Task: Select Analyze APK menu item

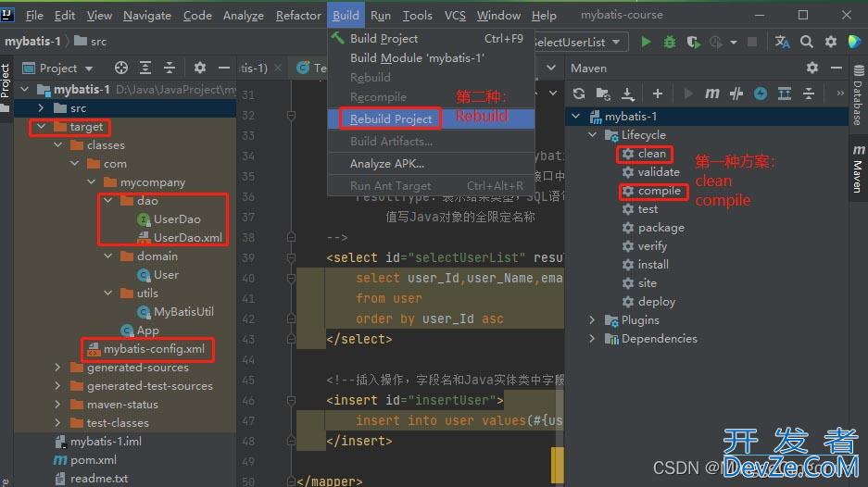Action: pos(432,163)
